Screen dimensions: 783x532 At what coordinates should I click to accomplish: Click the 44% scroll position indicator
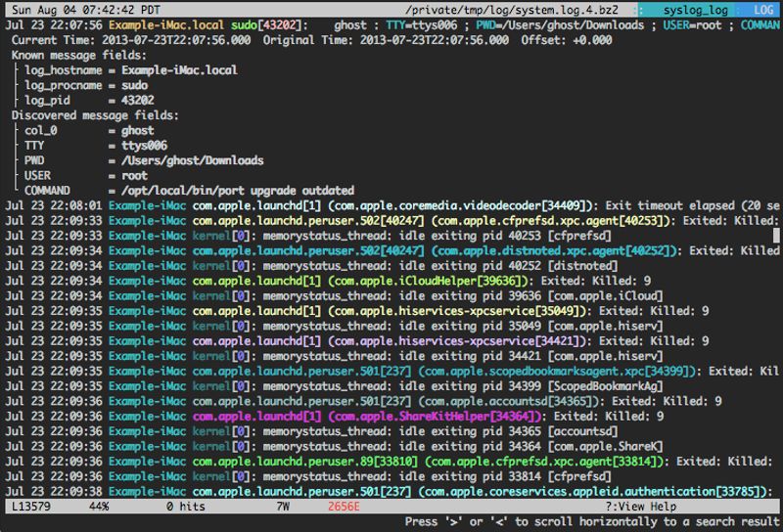pyautogui.click(x=98, y=507)
